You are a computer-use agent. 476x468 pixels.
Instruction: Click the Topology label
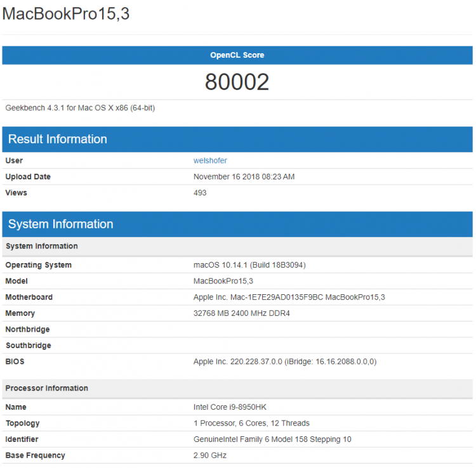click(22, 423)
